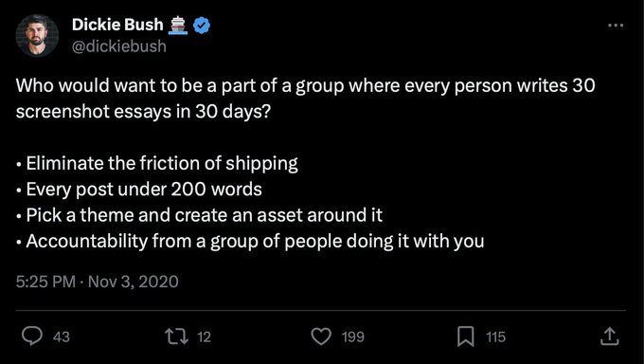Click the 12 retweets count
The width and height of the screenshot is (644, 364).
[205, 337]
